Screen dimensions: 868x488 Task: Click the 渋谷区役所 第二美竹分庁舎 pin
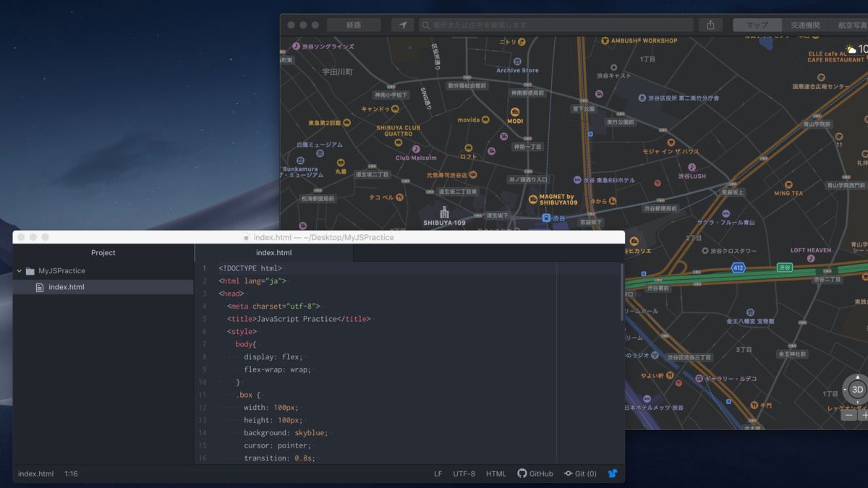tap(642, 98)
